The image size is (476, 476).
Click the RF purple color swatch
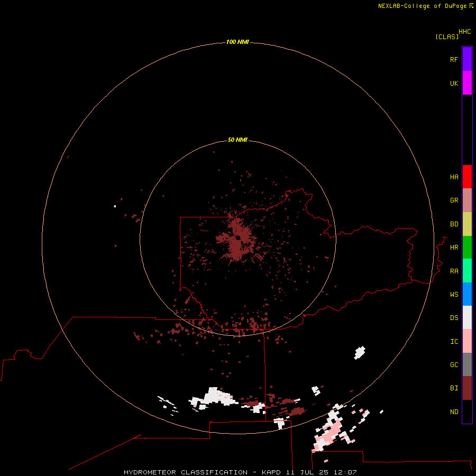467,59
